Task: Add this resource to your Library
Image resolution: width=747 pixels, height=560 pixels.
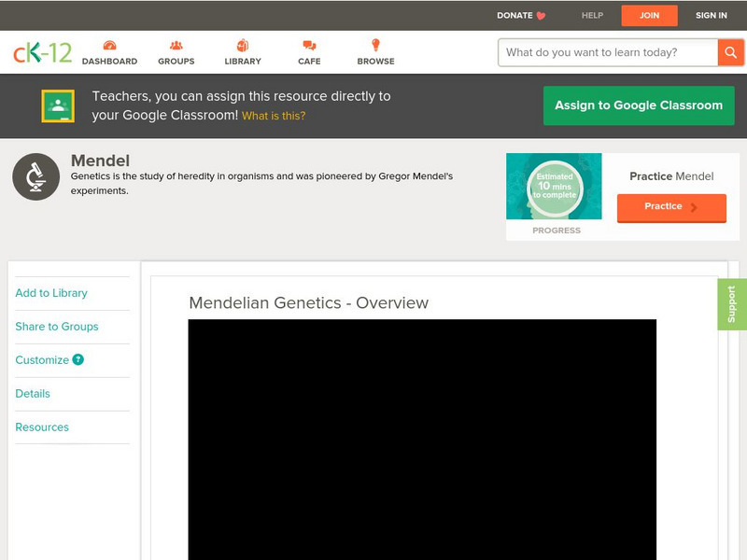Action: click(49, 293)
